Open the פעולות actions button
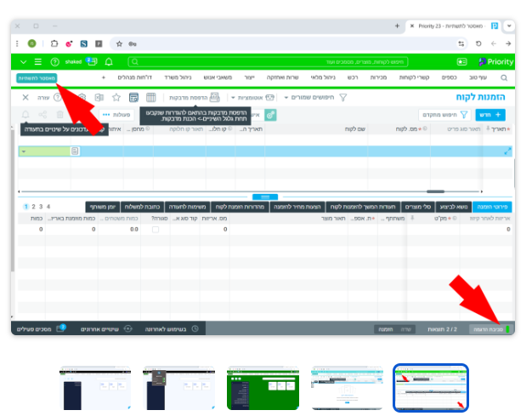 [x=116, y=115]
